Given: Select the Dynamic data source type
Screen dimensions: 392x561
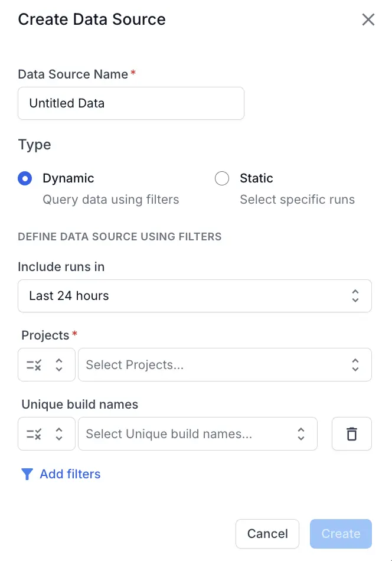Looking at the screenshot, I should (x=25, y=178).
